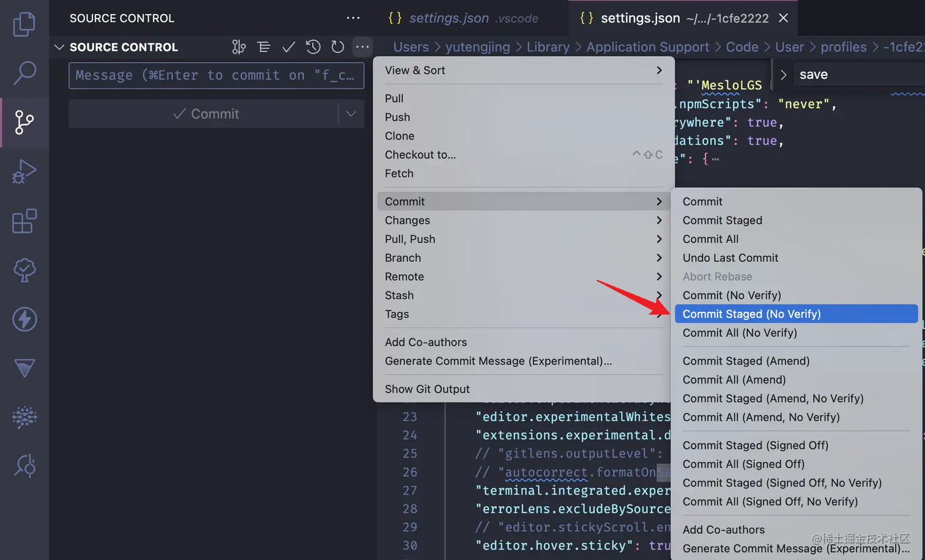Open Run and Debug view
925x560 pixels.
[x=24, y=172]
